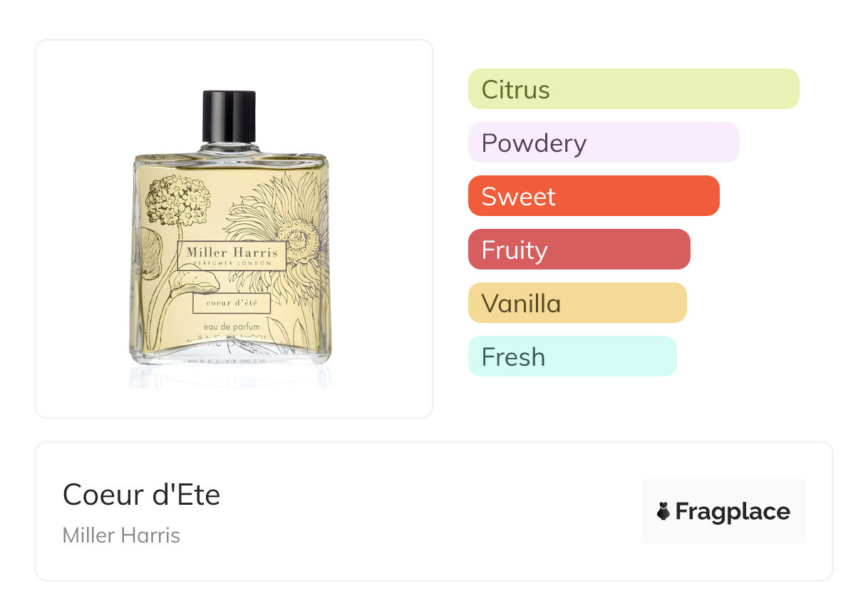Image resolution: width=868 pixels, height=616 pixels.
Task: Click the black cap of the perfume bottle
Action: [229, 115]
